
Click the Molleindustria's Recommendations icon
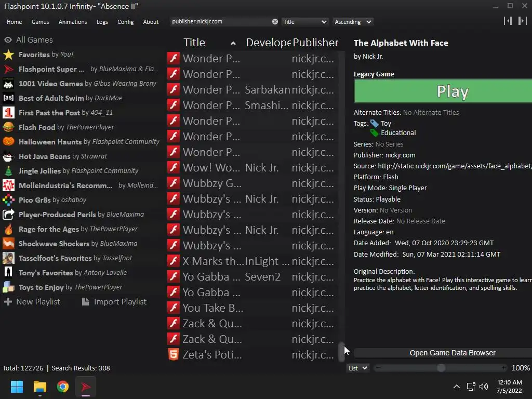(8, 185)
